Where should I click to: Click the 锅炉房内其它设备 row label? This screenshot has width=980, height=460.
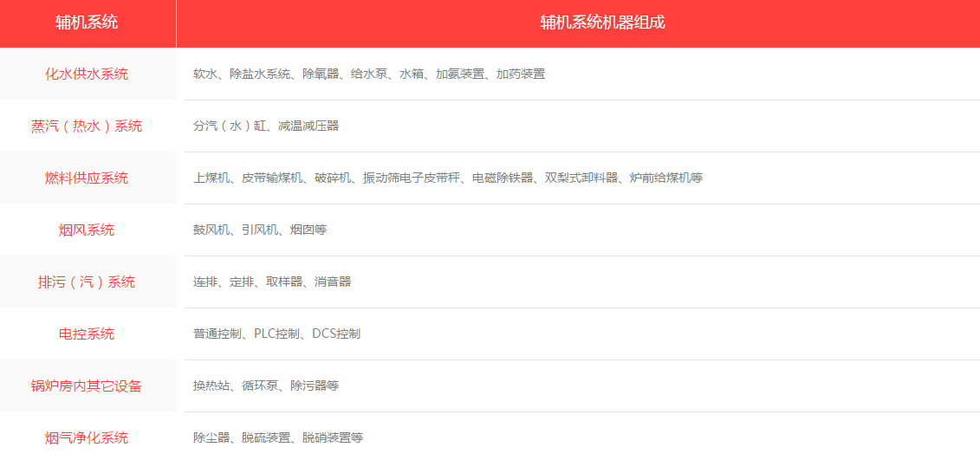coord(87,385)
